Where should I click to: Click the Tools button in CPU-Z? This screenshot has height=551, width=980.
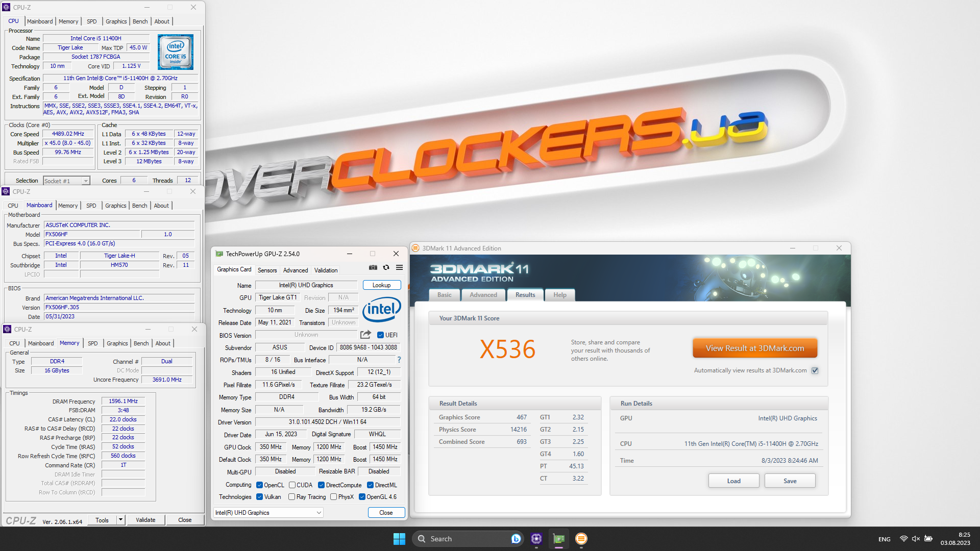coord(102,520)
